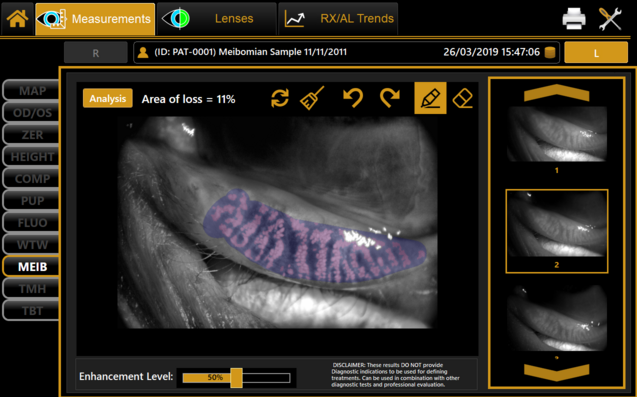Select the right eye R button

point(95,53)
